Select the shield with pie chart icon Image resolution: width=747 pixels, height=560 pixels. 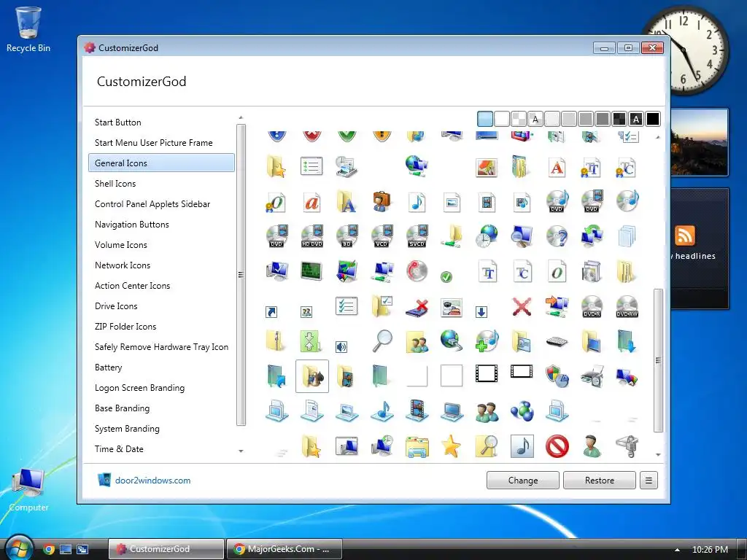point(557,376)
